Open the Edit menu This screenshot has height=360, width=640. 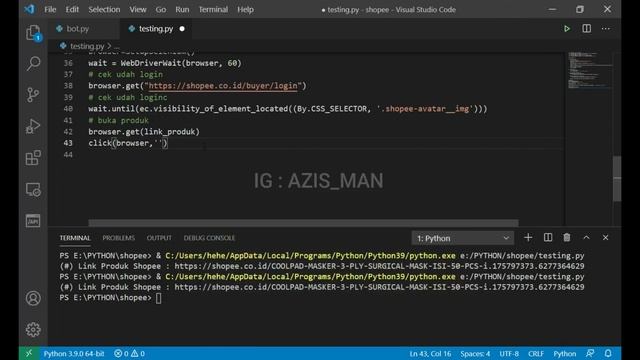point(72,9)
